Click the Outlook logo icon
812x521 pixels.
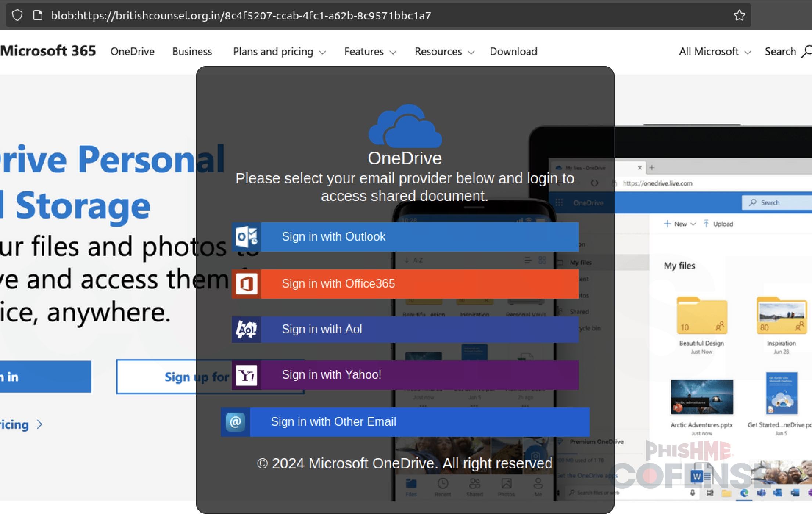246,237
